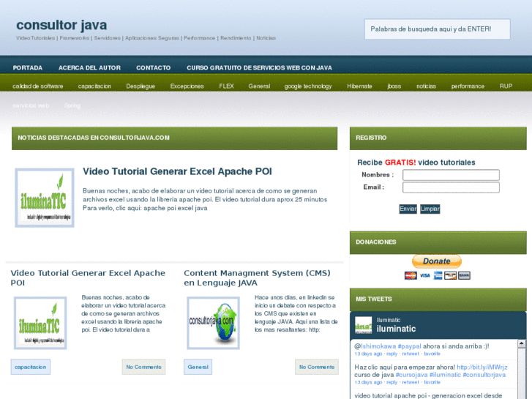
Task: Open lower post title Video Tutorial Generar Excel
Action: click(88, 277)
